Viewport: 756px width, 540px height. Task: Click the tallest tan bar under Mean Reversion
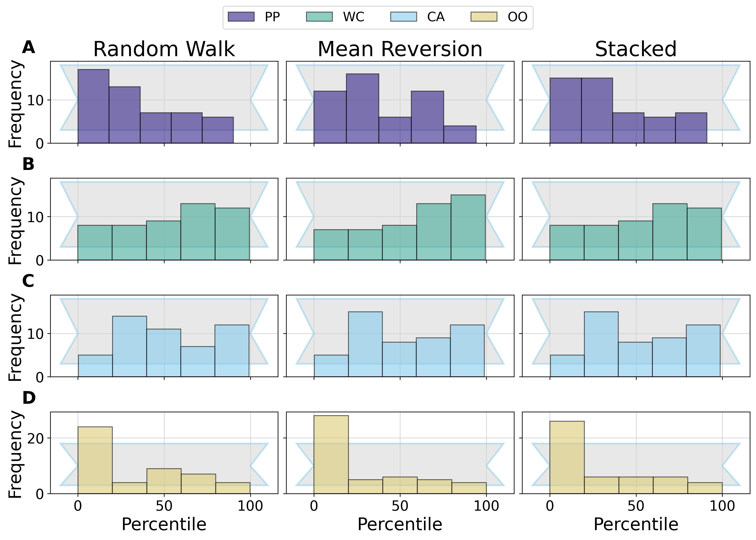[x=331, y=455]
